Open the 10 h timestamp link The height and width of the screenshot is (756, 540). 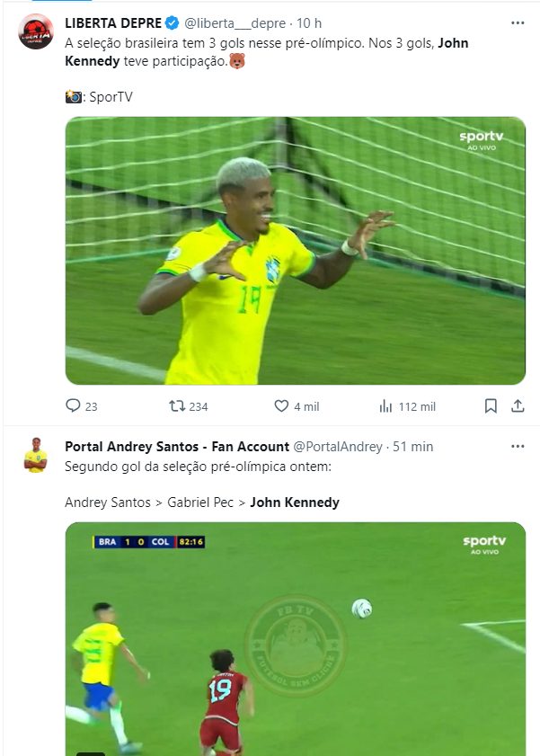309,23
